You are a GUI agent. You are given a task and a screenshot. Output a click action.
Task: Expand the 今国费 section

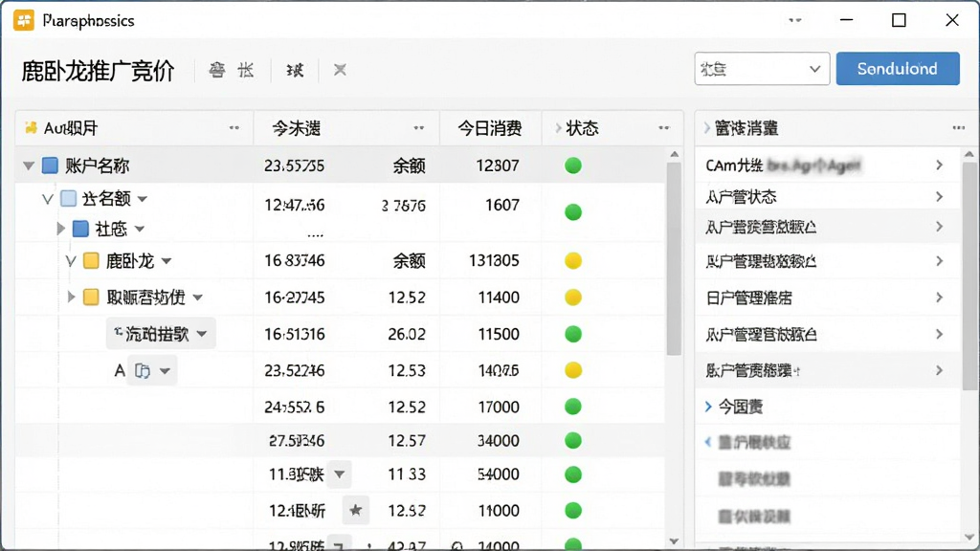[708, 407]
